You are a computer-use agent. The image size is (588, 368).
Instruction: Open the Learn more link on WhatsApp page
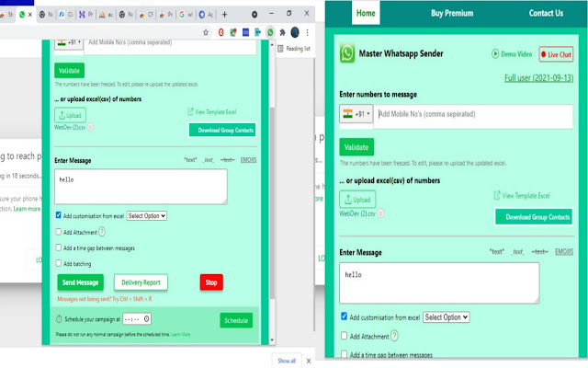27,209
